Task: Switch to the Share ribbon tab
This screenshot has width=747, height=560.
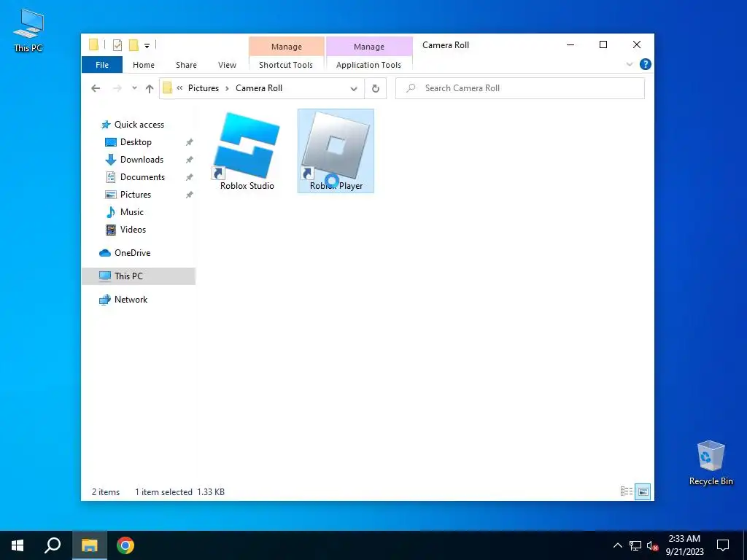Action: [x=186, y=65]
